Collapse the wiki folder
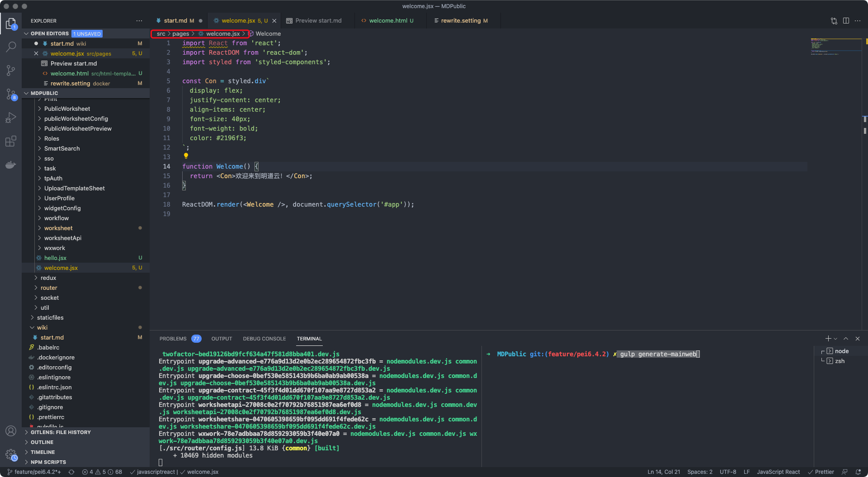 coord(42,327)
